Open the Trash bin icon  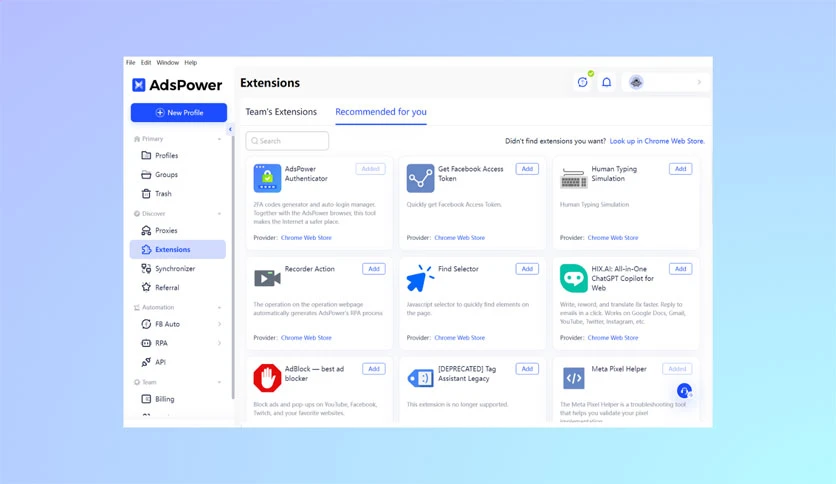146,193
